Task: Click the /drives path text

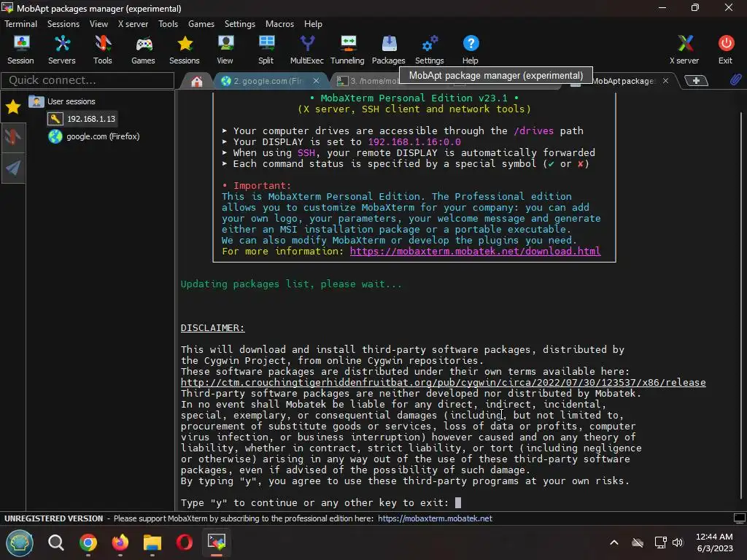Action: [533, 131]
